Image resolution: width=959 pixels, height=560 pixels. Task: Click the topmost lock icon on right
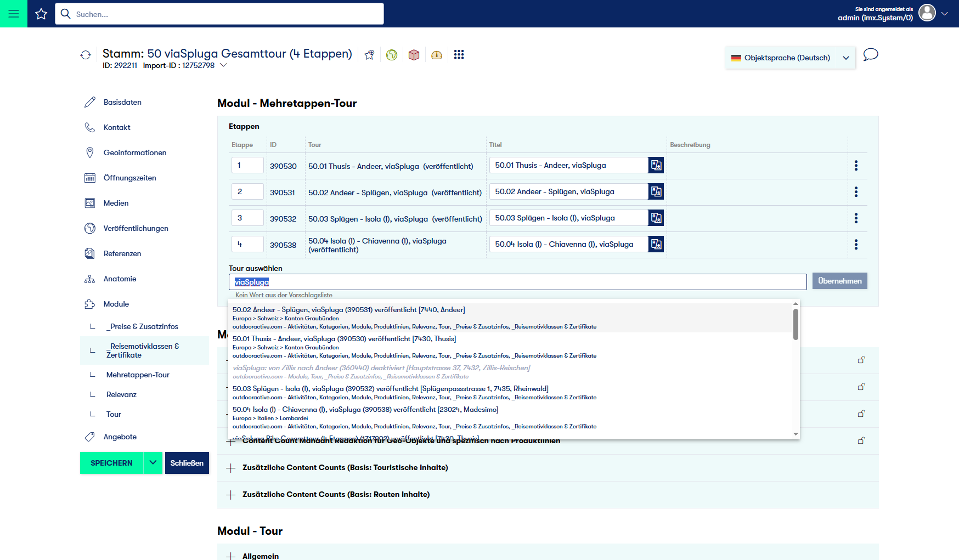coord(861,360)
